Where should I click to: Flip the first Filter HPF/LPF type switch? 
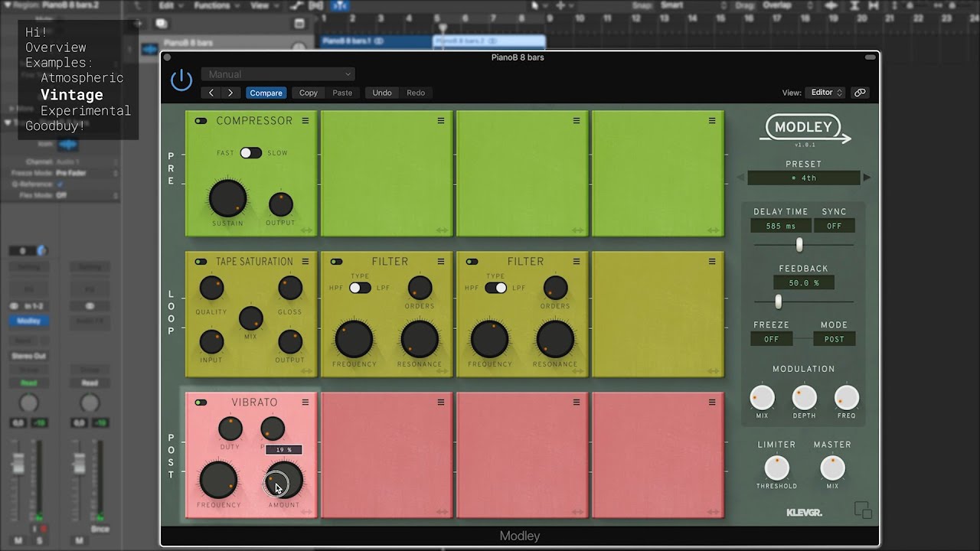(360, 288)
